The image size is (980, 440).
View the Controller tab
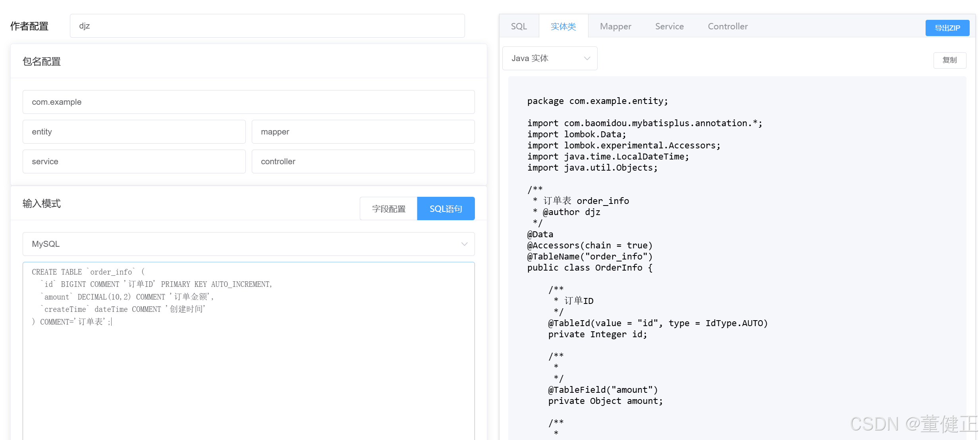(x=727, y=27)
